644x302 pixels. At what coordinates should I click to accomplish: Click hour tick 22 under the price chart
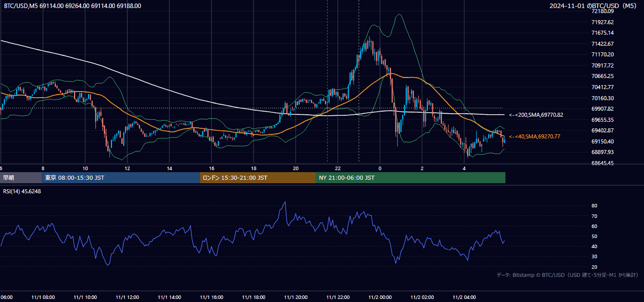click(x=338, y=168)
